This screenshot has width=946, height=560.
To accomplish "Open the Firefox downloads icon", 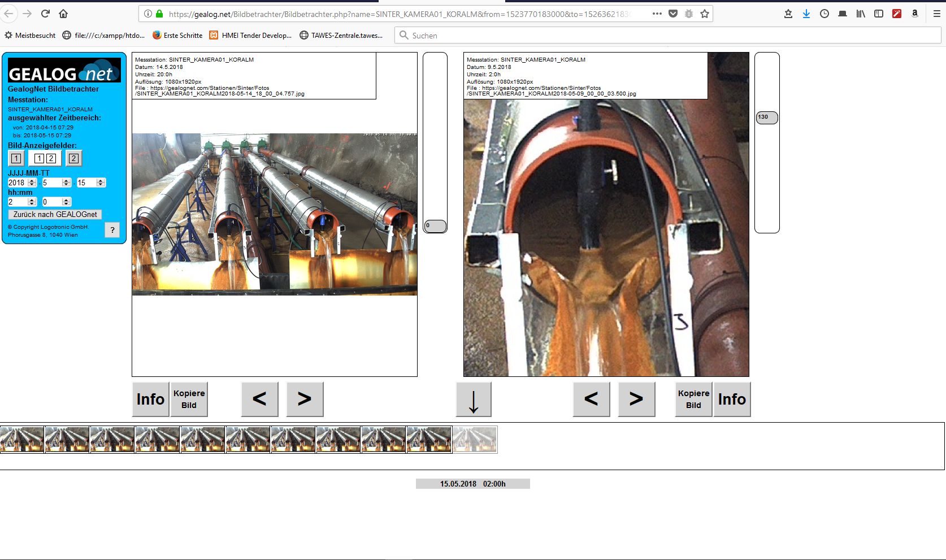I will [x=806, y=13].
